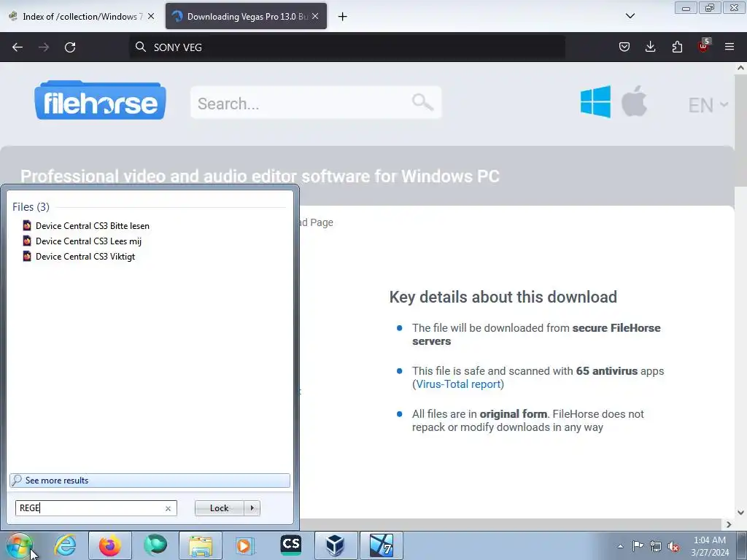Click the browser address bar
Screen dimensions: 747x560
(347, 47)
